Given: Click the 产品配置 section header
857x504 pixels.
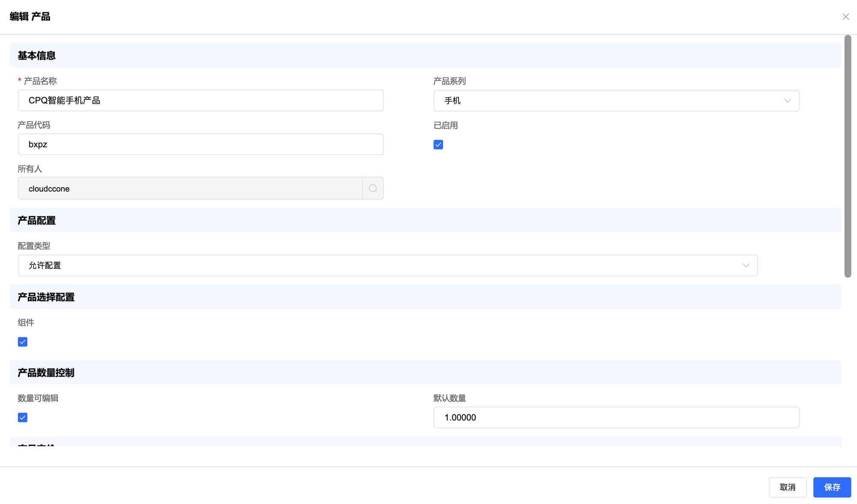Looking at the screenshot, I should tap(36, 221).
